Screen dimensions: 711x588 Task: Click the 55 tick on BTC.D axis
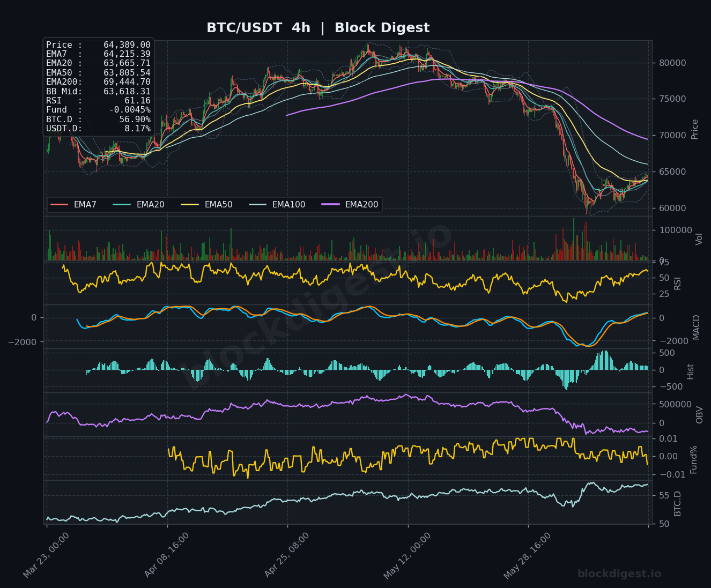[x=664, y=495]
